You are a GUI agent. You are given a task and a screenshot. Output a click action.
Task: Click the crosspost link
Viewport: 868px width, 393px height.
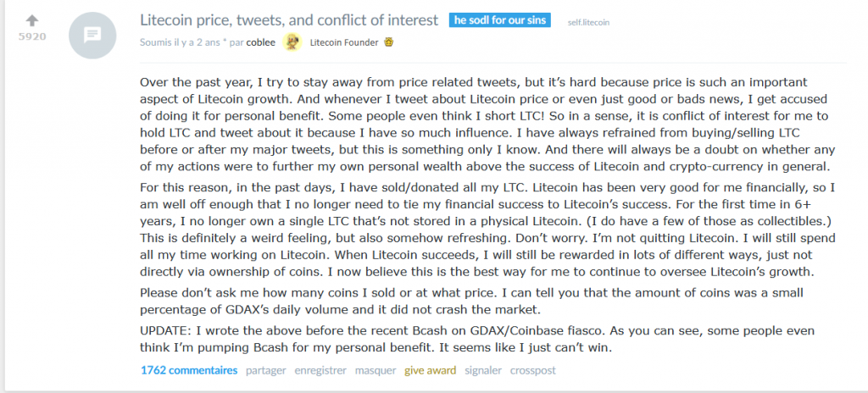(x=533, y=370)
